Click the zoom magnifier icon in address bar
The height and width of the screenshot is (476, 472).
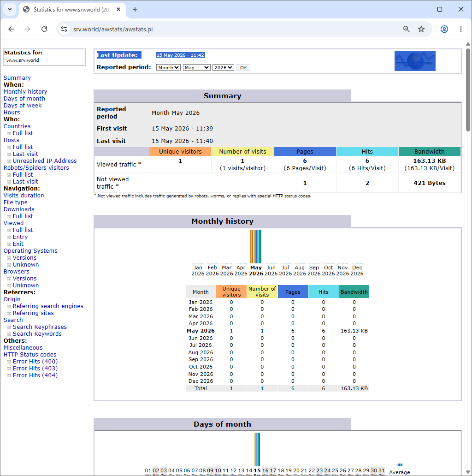[x=406, y=29]
